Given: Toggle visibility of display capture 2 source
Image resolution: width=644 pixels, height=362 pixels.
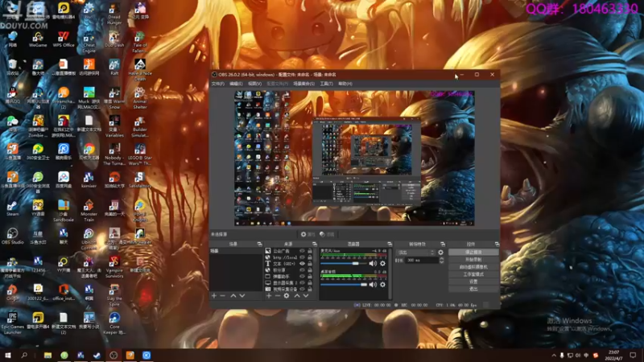Looking at the screenshot, I should coord(302,283).
